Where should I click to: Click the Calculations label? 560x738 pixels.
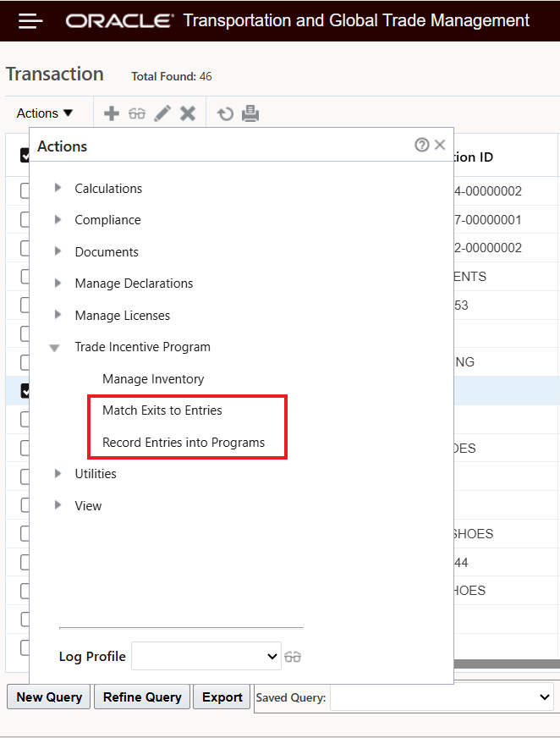click(108, 188)
